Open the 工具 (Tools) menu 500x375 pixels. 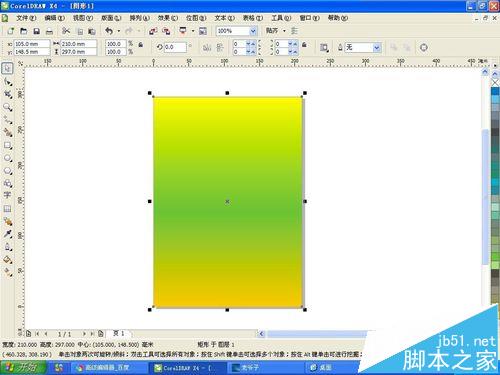coord(281,18)
